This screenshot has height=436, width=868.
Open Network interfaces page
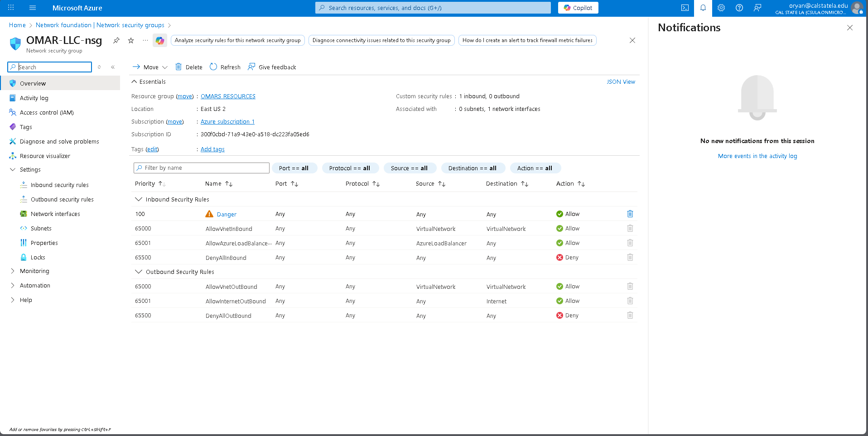(x=55, y=214)
